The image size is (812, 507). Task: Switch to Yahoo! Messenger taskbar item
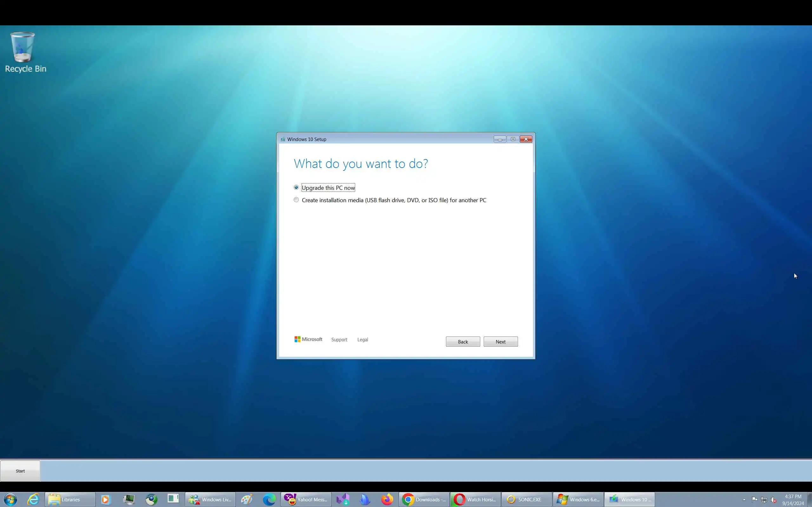tap(306, 499)
